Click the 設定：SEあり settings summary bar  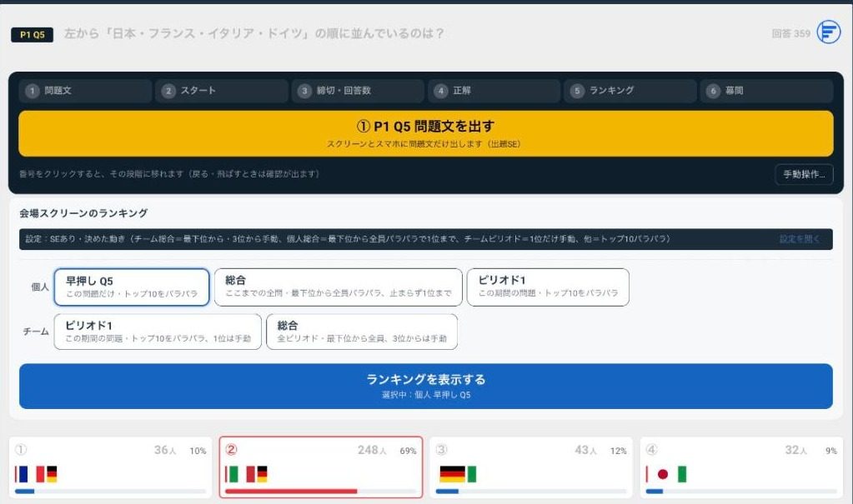(x=426, y=239)
